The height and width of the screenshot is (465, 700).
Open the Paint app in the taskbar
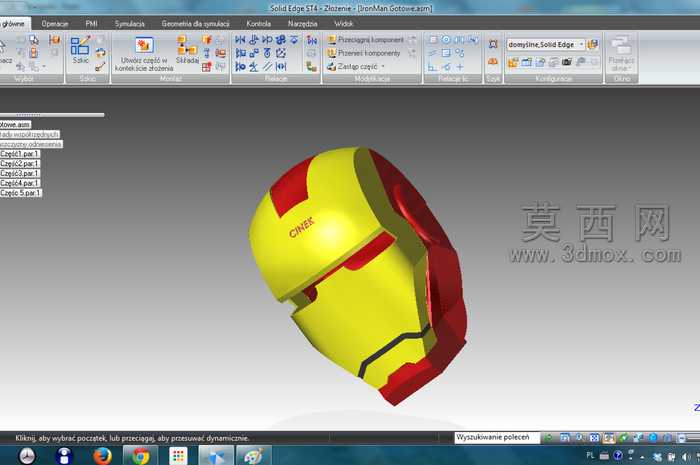pos(254,456)
